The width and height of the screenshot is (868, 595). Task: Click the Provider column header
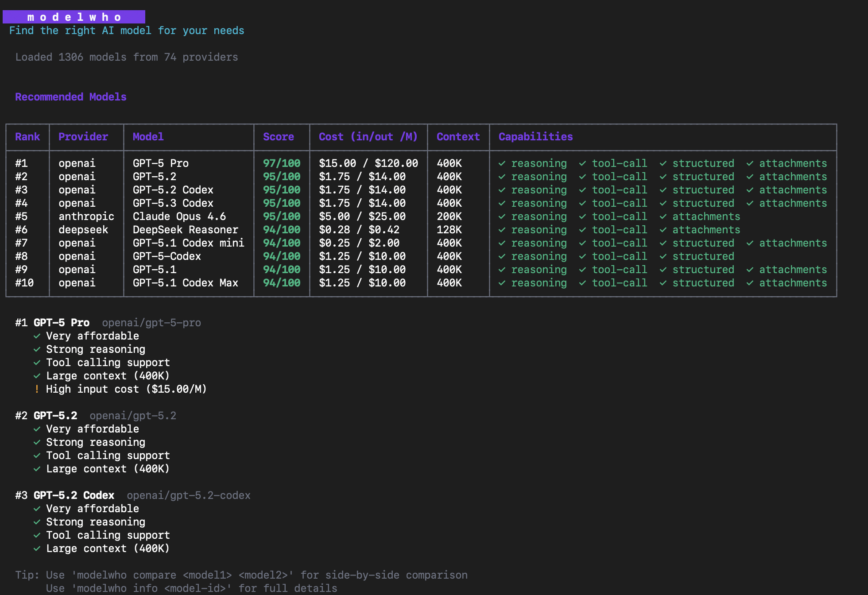point(83,137)
